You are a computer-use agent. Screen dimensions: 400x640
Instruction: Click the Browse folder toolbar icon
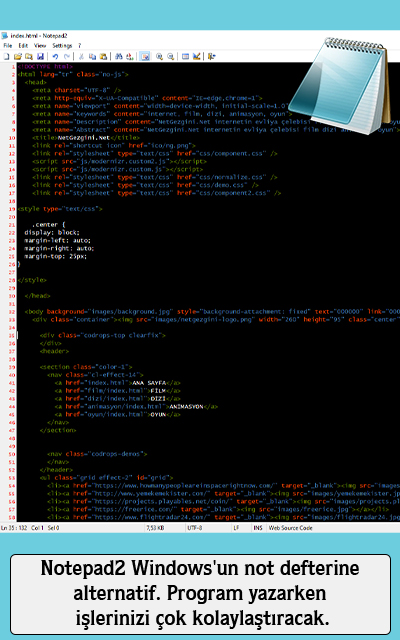[x=29, y=56]
